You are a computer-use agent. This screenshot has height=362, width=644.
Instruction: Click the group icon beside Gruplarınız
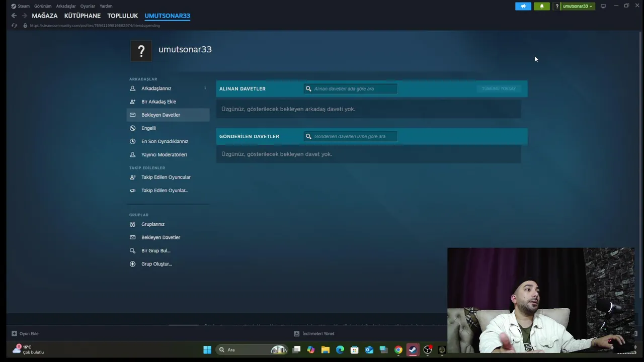[133, 224]
